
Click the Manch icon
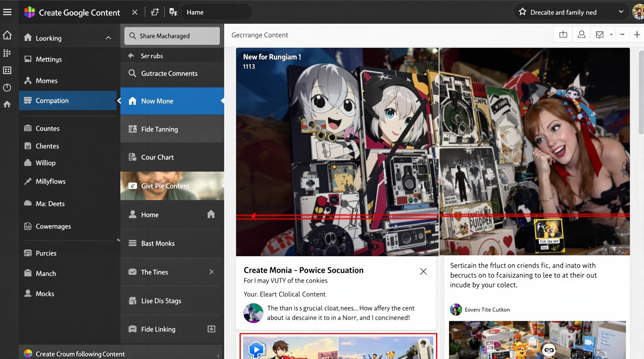click(28, 273)
